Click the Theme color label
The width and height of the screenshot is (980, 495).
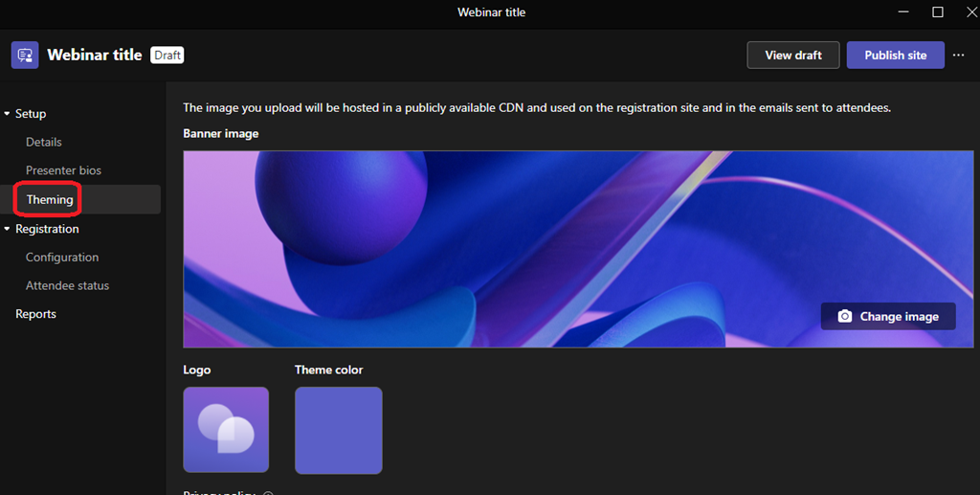point(329,370)
